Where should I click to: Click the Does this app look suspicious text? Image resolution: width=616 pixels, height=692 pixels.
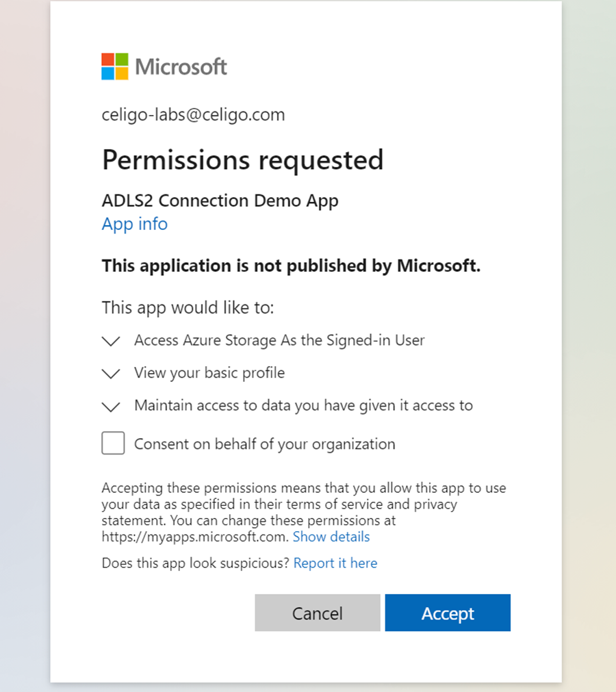(x=196, y=563)
